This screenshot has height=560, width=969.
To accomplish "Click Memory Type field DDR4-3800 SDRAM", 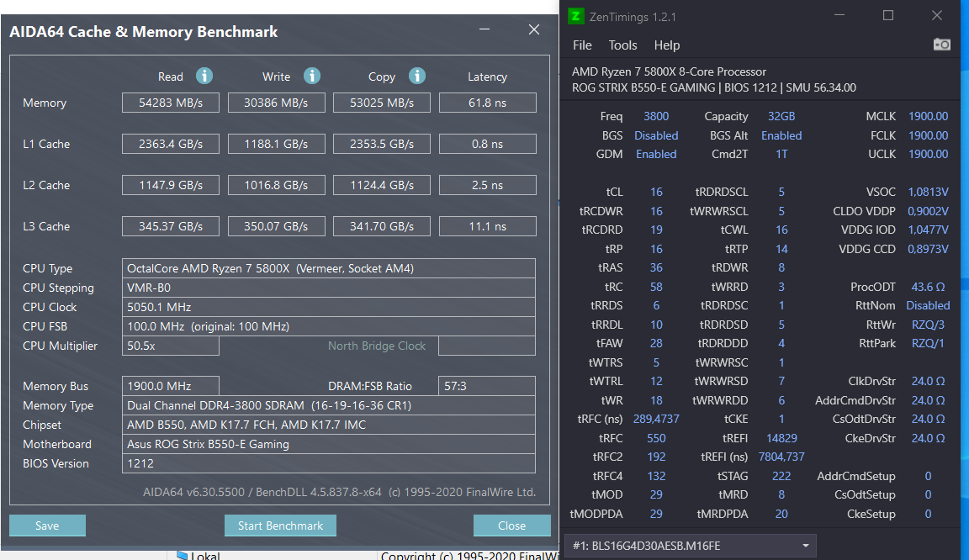I will [329, 405].
